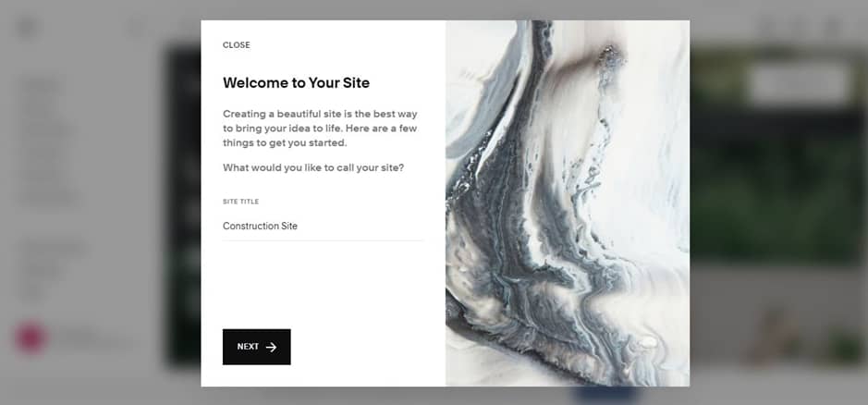The width and height of the screenshot is (868, 405).
Task: Click the marble artwork image in the dialog
Action: tap(568, 203)
